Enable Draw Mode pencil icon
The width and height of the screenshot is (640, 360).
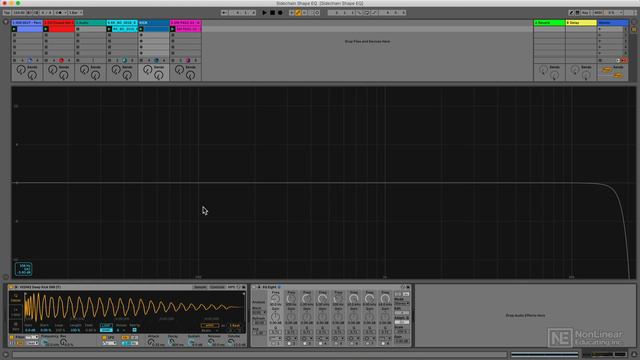(571, 13)
